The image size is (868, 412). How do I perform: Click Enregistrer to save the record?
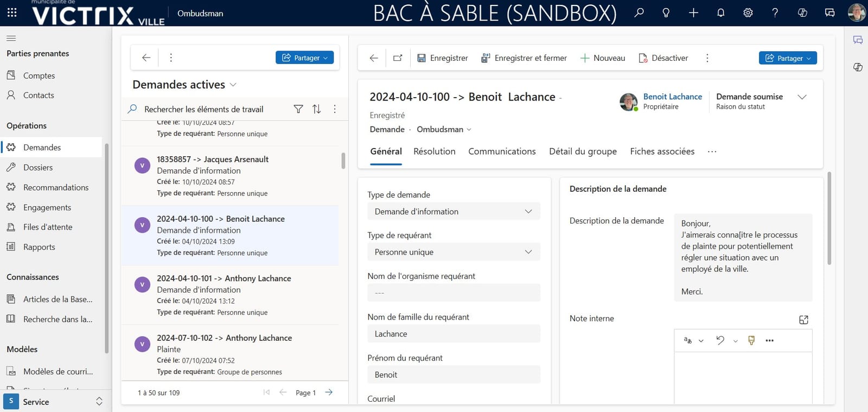[x=442, y=58]
